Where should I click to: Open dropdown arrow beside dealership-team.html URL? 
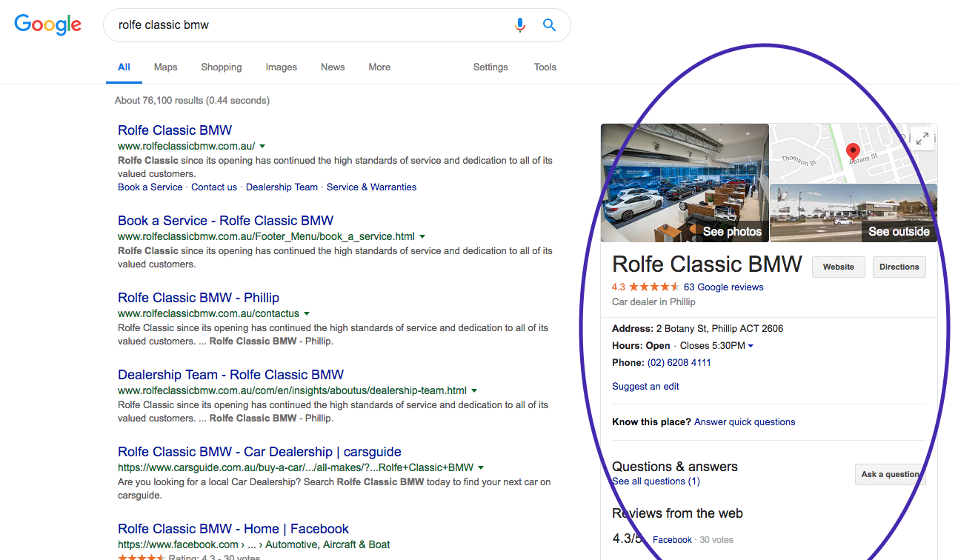coord(474,391)
